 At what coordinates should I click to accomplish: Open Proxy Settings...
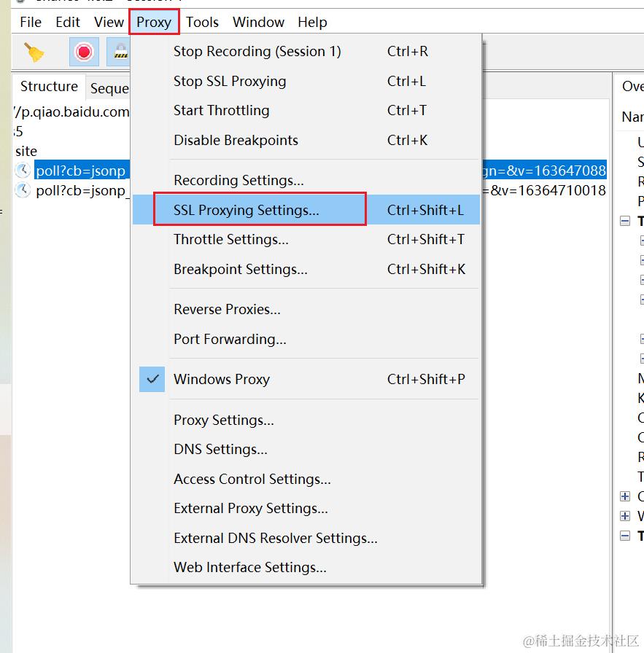[306, 421]
